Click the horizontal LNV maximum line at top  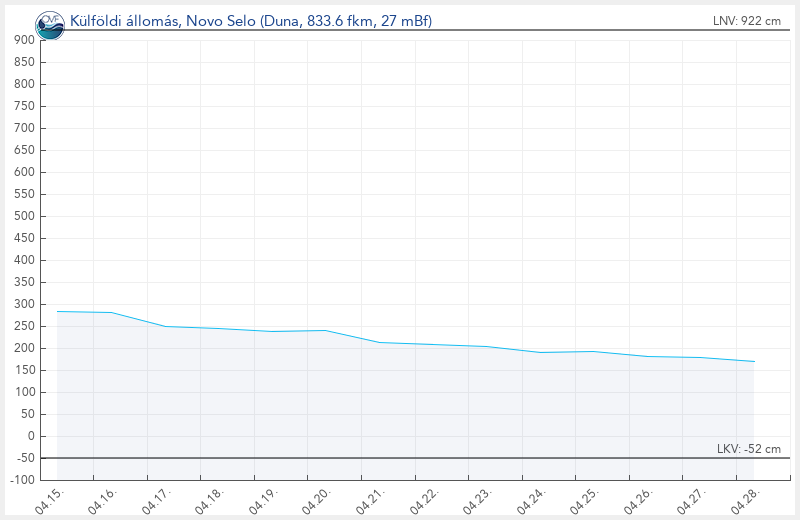pyautogui.click(x=400, y=31)
